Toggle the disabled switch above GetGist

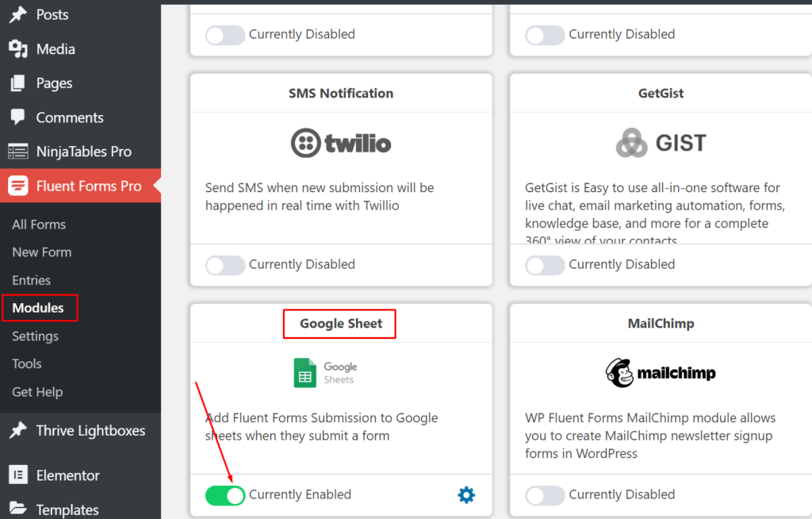tap(546, 35)
